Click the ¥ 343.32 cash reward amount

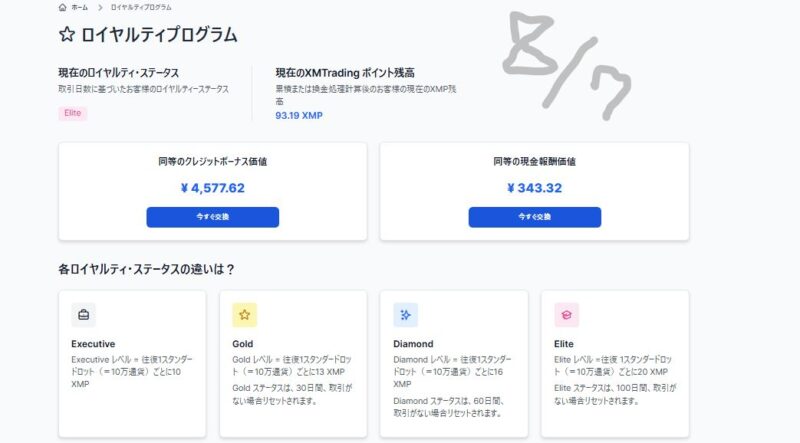pyautogui.click(x=535, y=188)
